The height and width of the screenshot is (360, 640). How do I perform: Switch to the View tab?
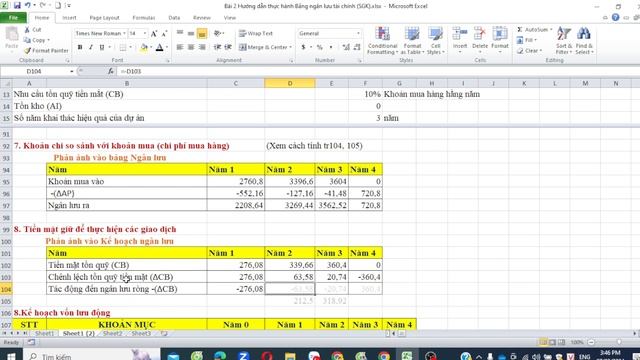[x=230, y=18]
